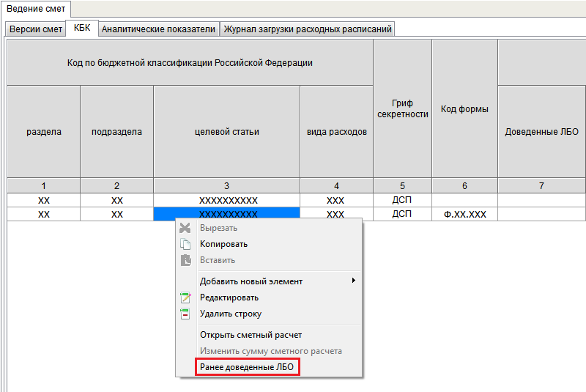This screenshot has height=392, width=586.
Task: Click the целевой статьи column header
Action: pos(226,132)
